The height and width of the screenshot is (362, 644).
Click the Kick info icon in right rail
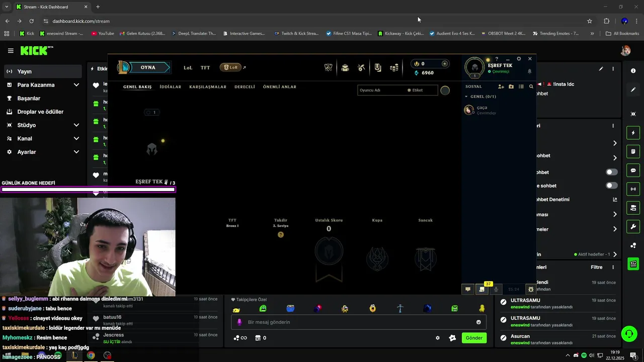(633, 71)
